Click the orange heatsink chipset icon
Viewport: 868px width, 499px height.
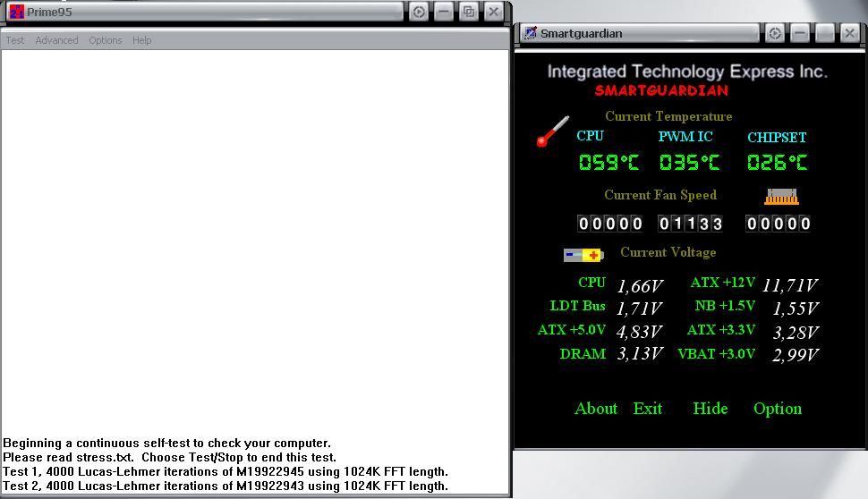click(781, 197)
